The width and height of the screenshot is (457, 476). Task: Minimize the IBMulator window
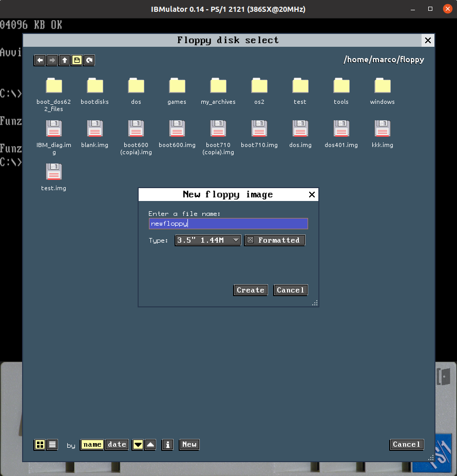point(413,9)
